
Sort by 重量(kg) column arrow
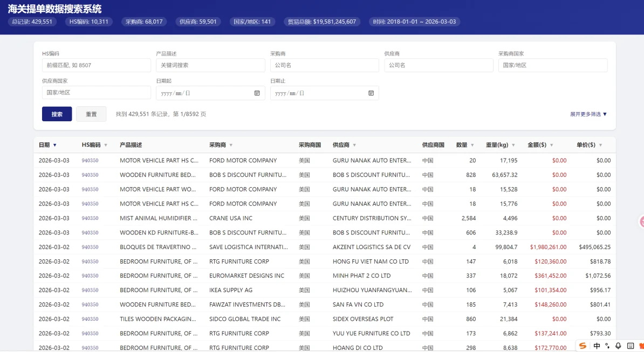click(x=513, y=145)
